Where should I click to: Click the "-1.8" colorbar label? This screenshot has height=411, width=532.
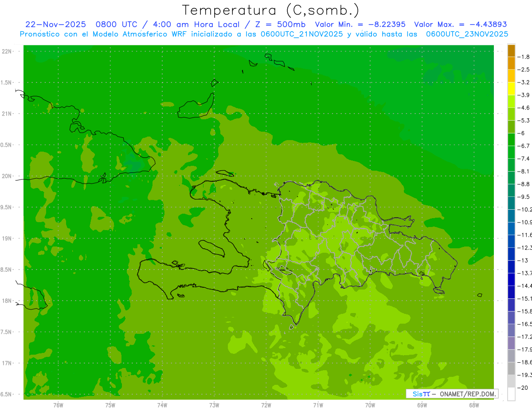tap(524, 57)
